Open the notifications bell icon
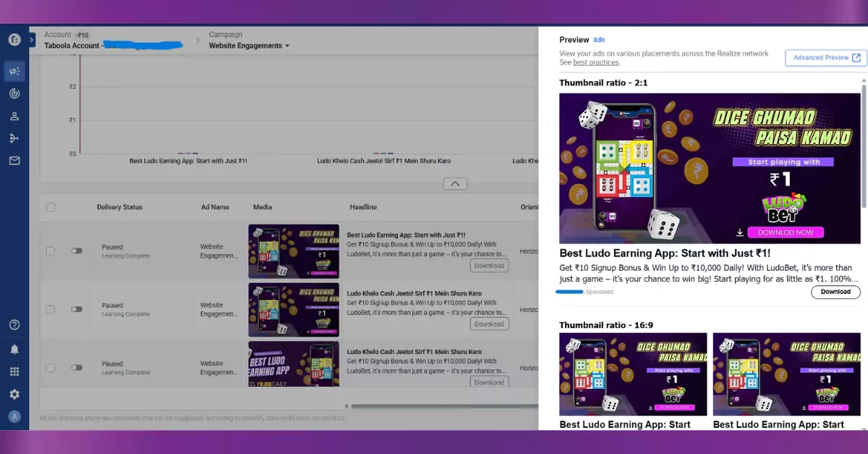This screenshot has height=454, width=868. coord(14,349)
